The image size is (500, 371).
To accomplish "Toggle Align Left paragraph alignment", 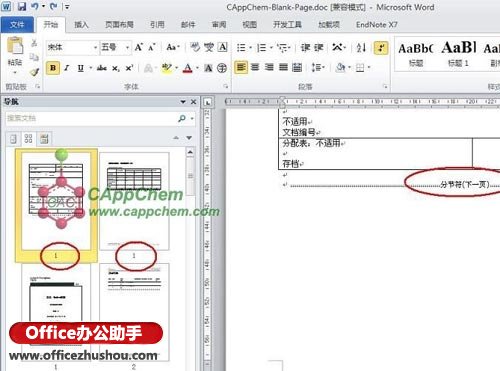I will [241, 68].
